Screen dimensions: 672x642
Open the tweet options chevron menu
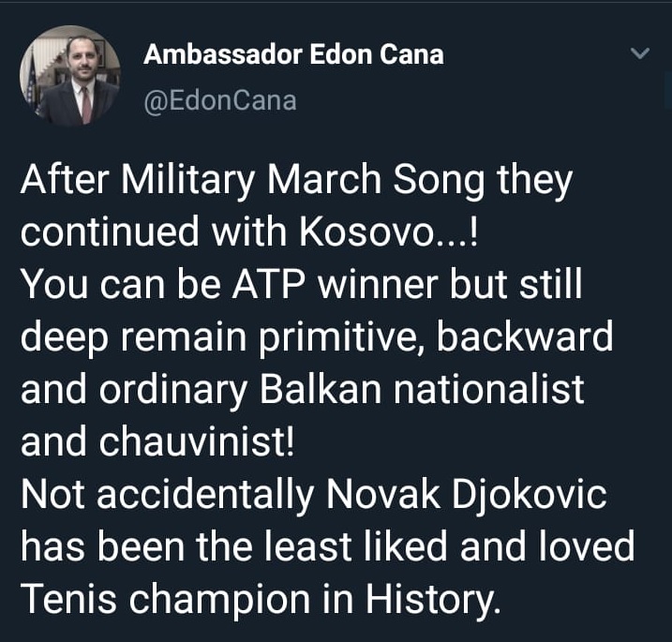pyautogui.click(x=642, y=53)
